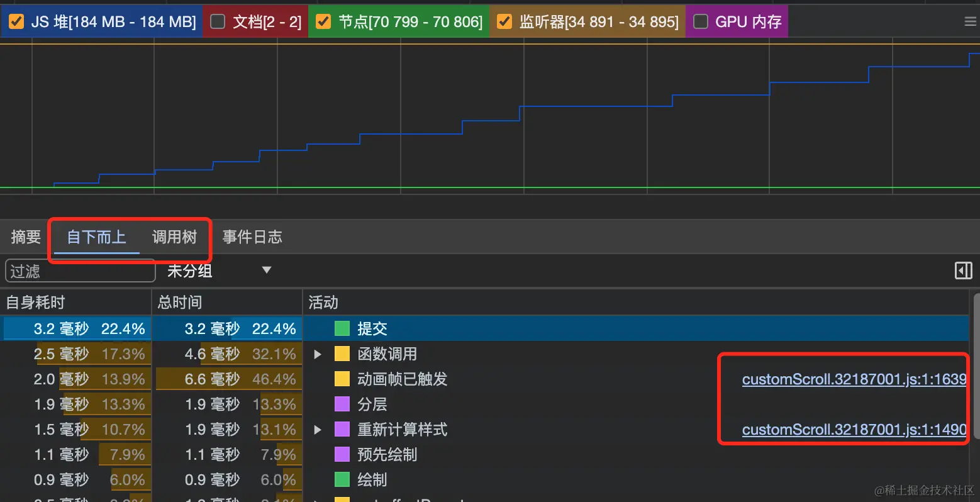
Task: Select the 自下而上 tab
Action: click(97, 237)
